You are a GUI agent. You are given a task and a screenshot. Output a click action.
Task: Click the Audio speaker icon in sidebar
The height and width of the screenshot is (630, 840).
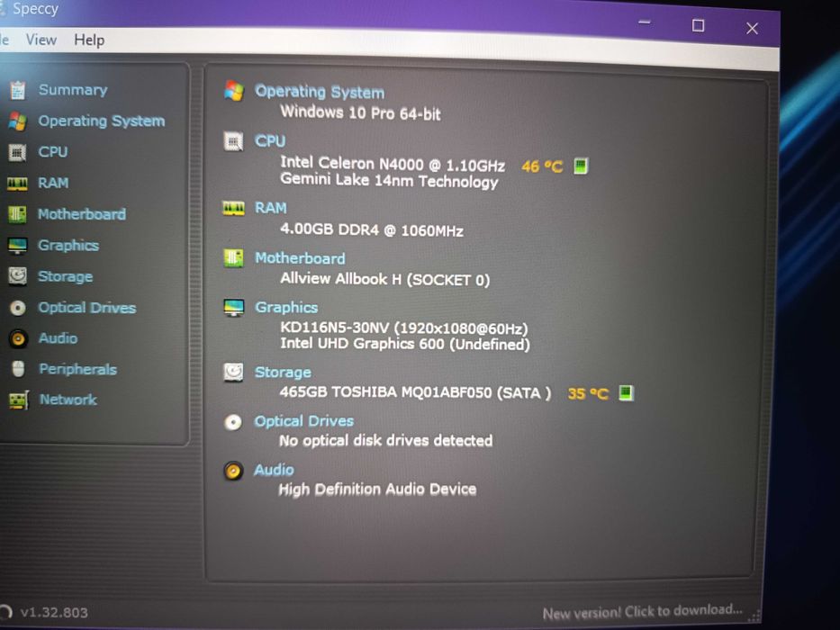[18, 338]
